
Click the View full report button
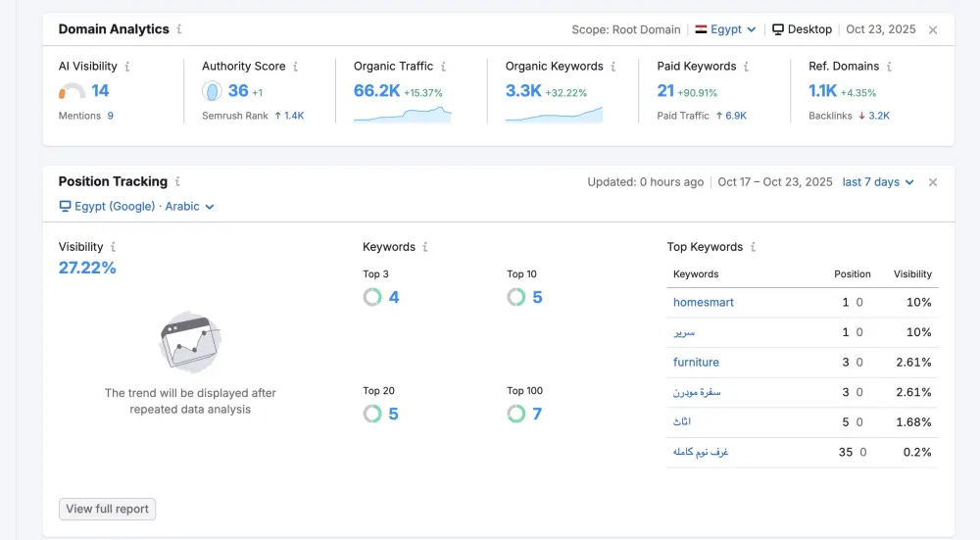click(x=107, y=509)
